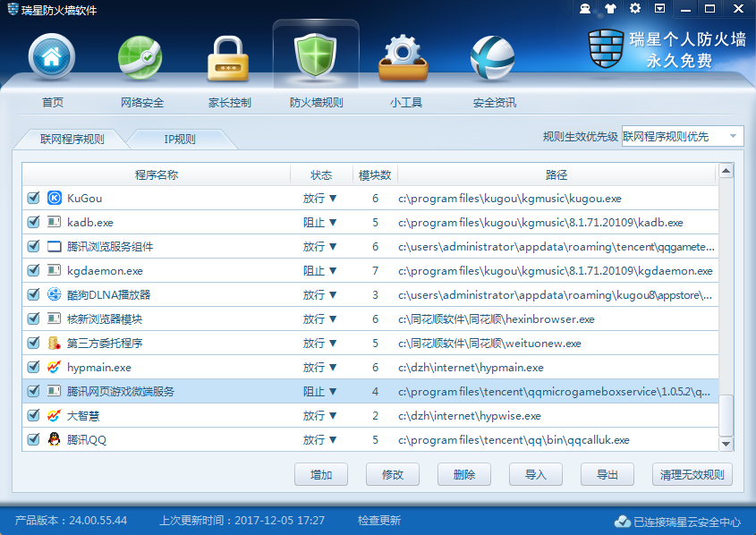Switch to 联网程序规则 tab

[x=72, y=140]
